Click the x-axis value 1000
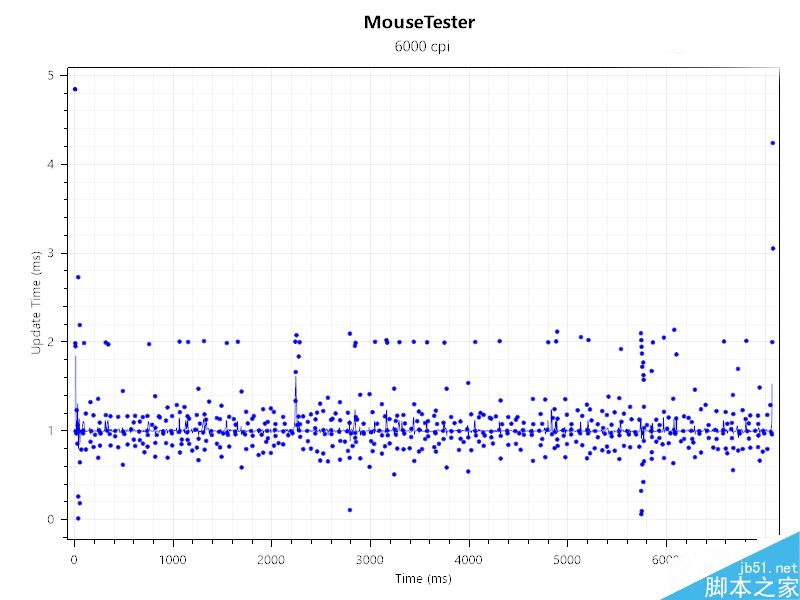The height and width of the screenshot is (600, 800). (x=172, y=560)
